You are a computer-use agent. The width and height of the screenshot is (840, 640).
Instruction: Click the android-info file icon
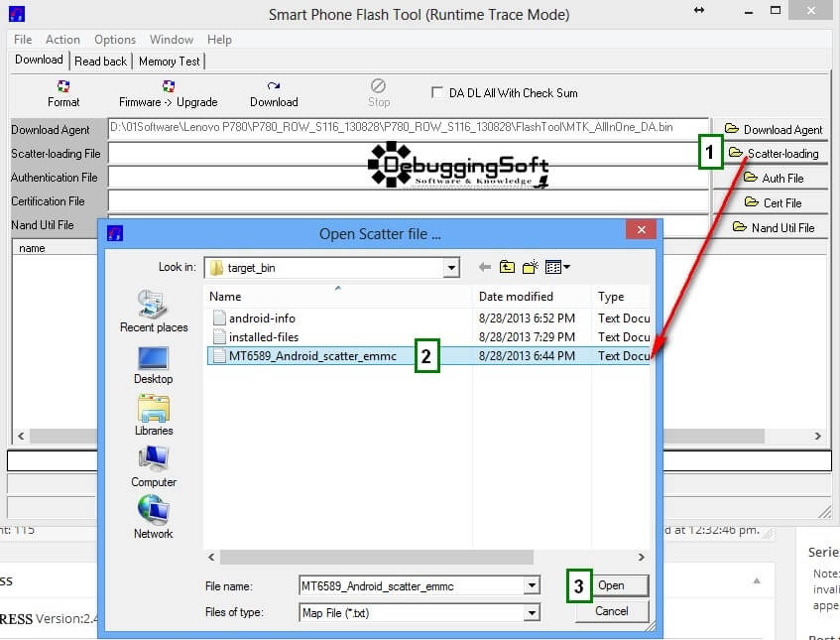[x=219, y=318]
